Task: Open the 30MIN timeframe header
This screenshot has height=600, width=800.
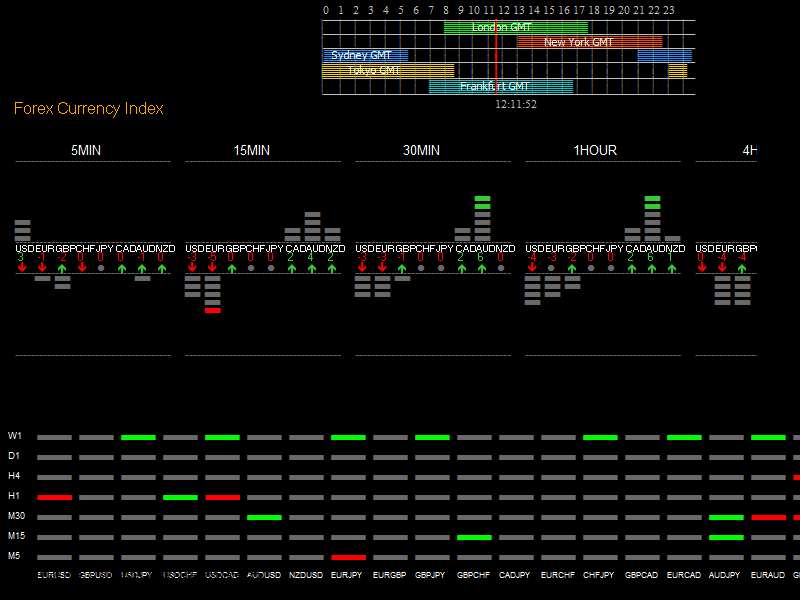Action: [x=421, y=151]
